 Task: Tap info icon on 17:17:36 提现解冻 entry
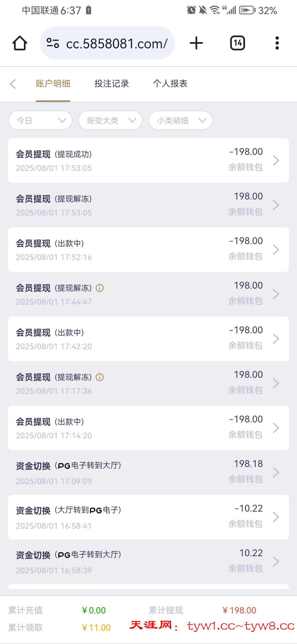(100, 377)
